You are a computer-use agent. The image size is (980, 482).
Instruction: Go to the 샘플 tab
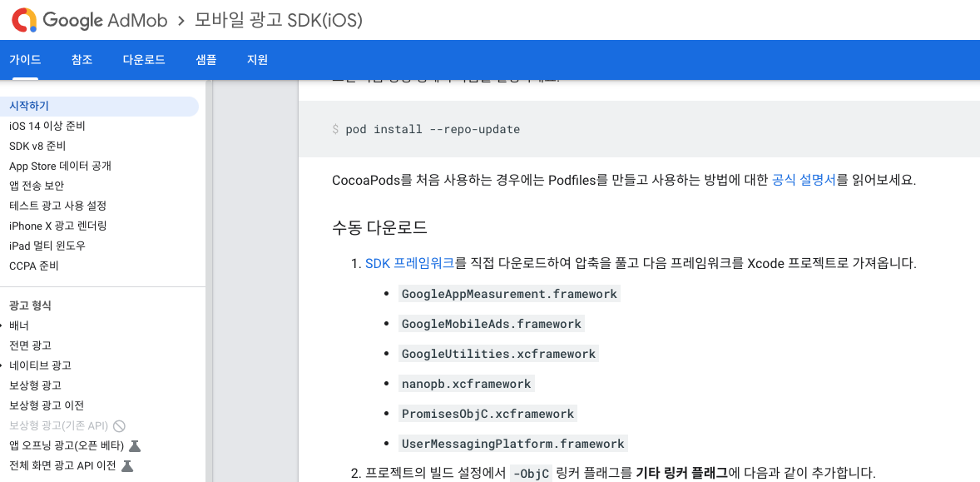(x=206, y=60)
